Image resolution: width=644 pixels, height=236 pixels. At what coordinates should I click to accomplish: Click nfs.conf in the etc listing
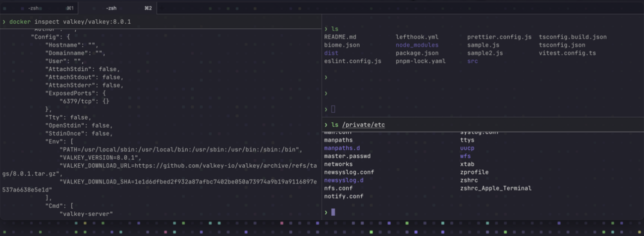pyautogui.click(x=338, y=188)
